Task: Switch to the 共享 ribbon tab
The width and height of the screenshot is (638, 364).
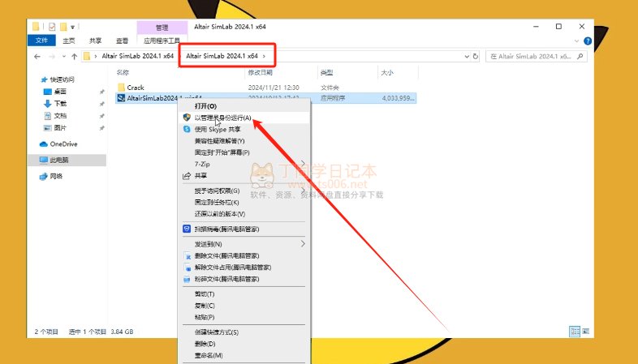Action: coord(95,41)
